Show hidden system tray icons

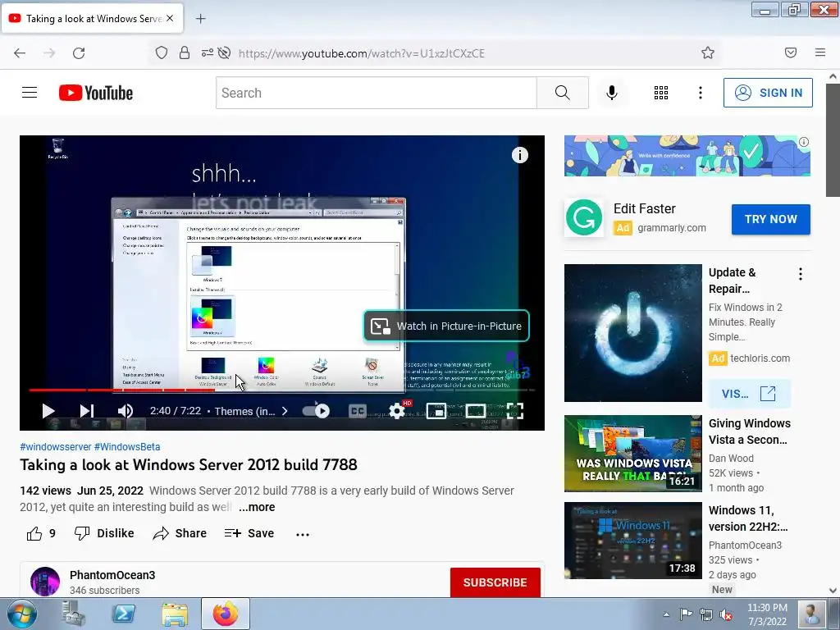666,614
